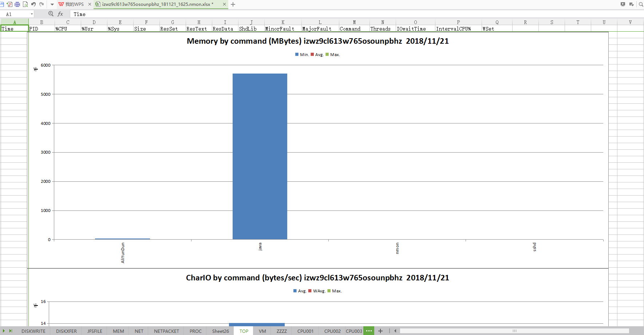Click next sheet navigation arrow
The image size is (644, 335).
point(4,331)
